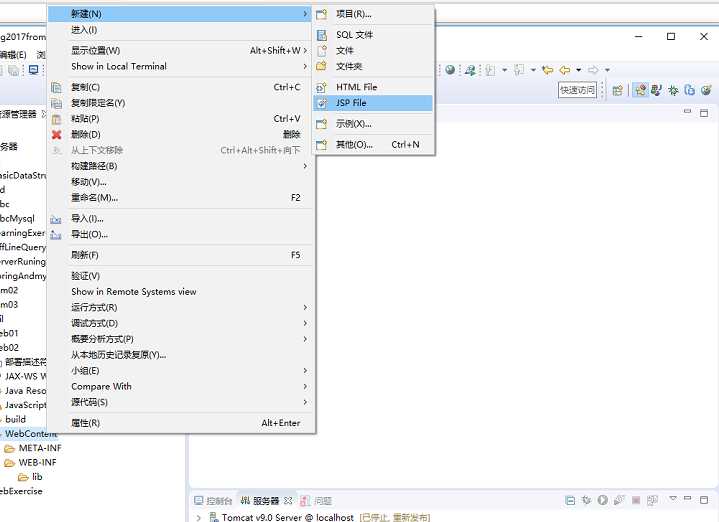Select 文件 (File) in the New submenu
The width and height of the screenshot is (719, 522).
click(x=372, y=50)
